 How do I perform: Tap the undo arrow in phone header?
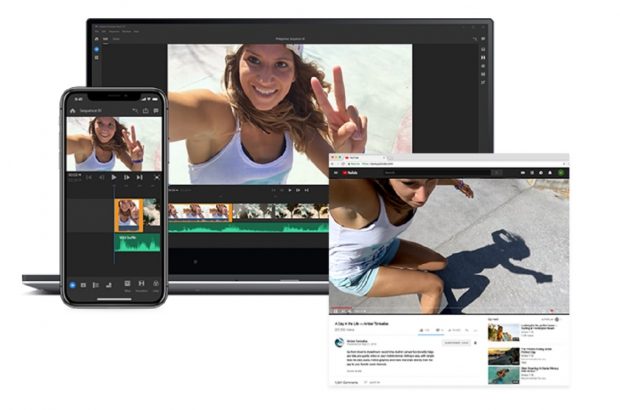(x=135, y=111)
